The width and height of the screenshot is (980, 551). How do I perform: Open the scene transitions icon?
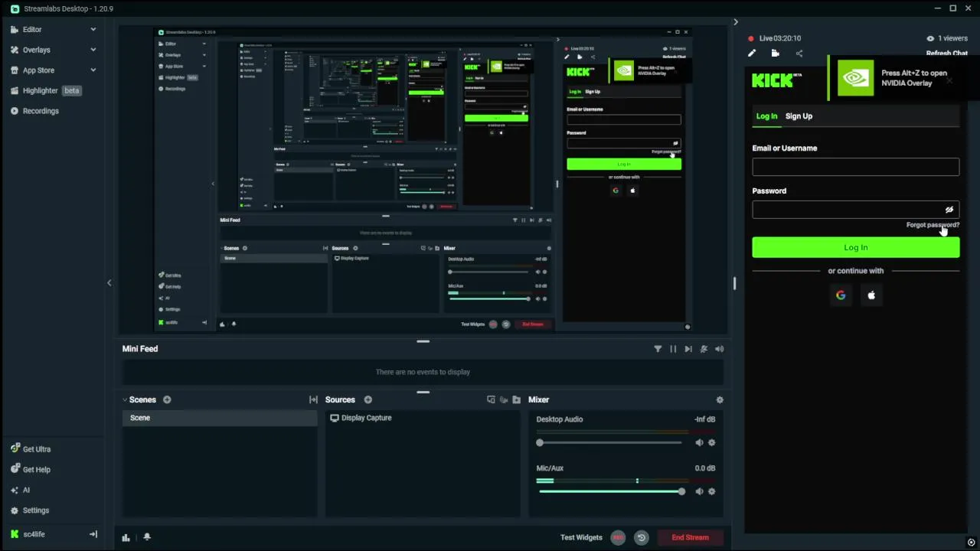tap(313, 399)
